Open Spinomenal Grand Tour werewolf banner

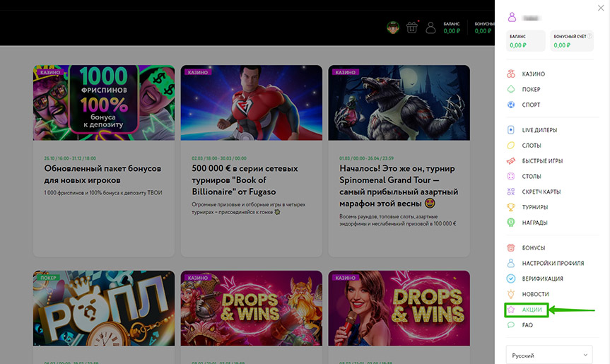399,103
